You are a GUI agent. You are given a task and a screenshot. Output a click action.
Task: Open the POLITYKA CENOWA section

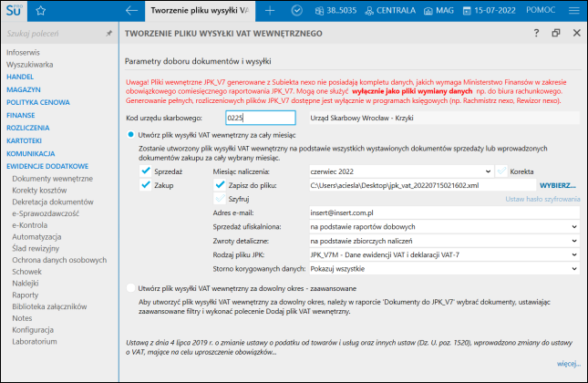38,102
